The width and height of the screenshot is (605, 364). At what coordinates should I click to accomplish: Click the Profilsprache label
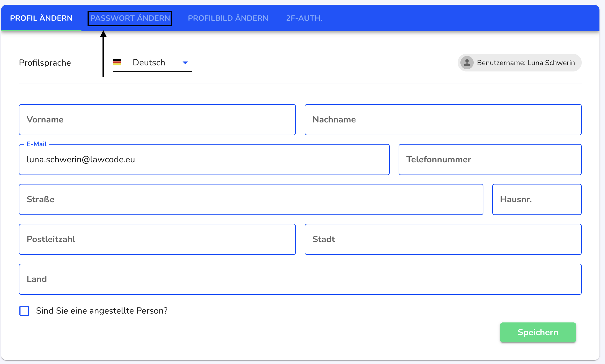pyautogui.click(x=45, y=63)
